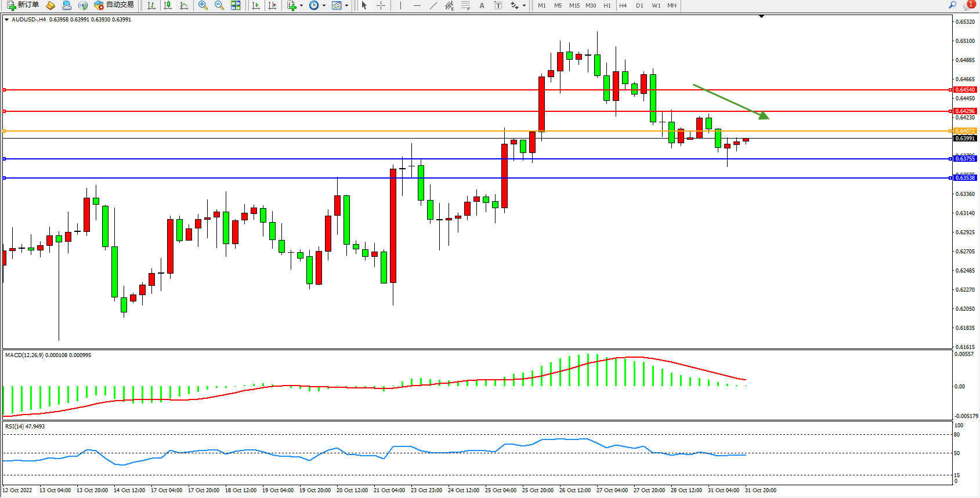The width and height of the screenshot is (980, 498).
Task: Pick the trendline drawing tool
Action: tap(433, 5)
